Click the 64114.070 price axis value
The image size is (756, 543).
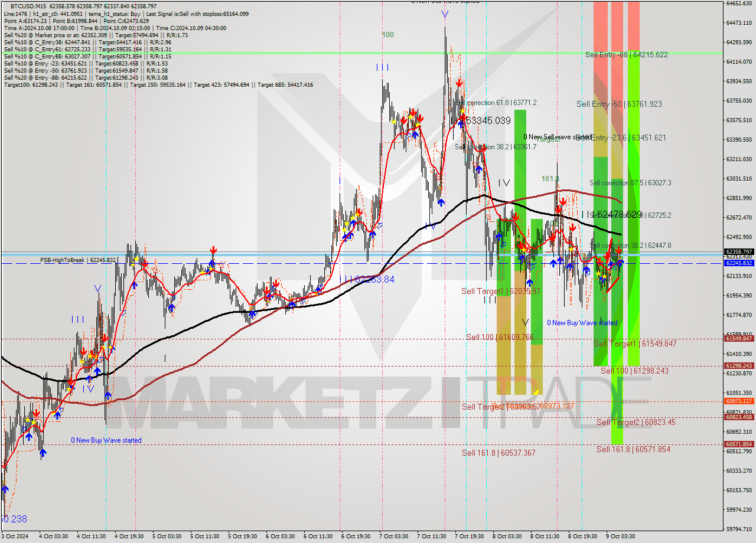pyautogui.click(x=738, y=61)
